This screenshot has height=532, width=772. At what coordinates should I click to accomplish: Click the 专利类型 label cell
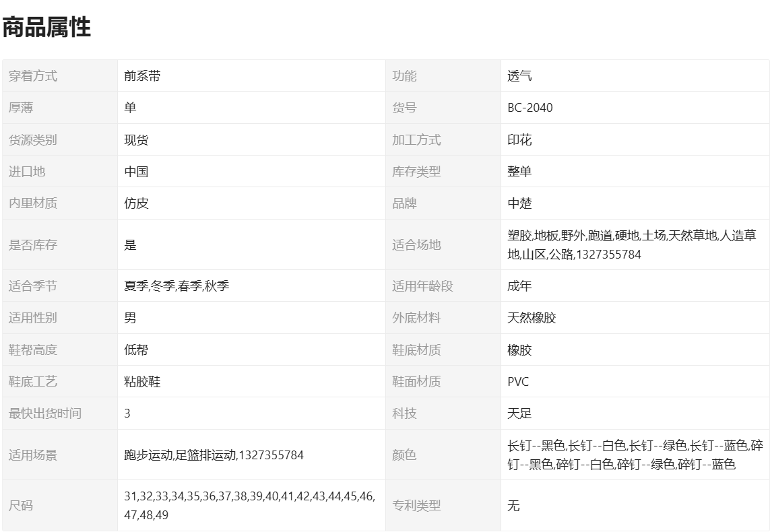tap(416, 506)
